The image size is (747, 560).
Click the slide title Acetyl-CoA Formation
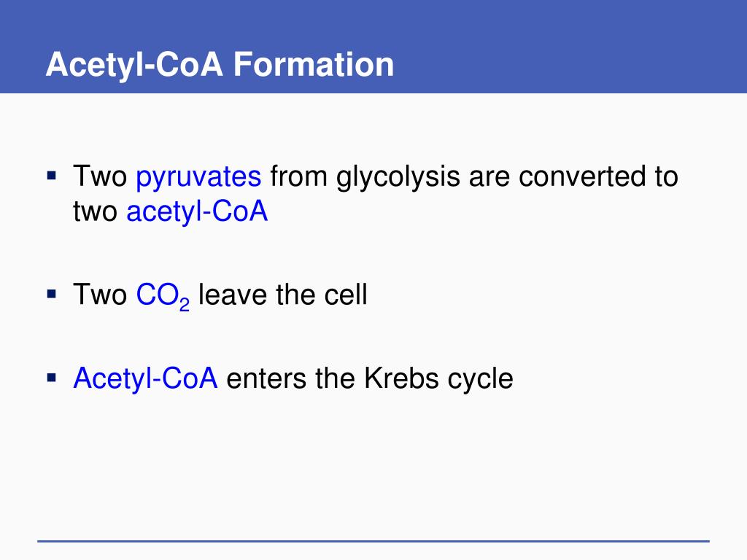click(x=220, y=65)
